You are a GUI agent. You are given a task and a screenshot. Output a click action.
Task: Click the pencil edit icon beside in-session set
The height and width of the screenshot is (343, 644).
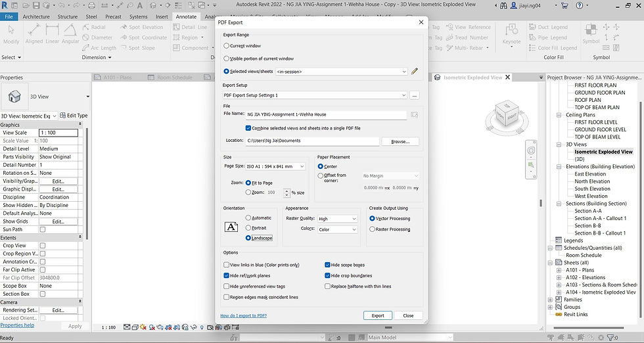(415, 71)
